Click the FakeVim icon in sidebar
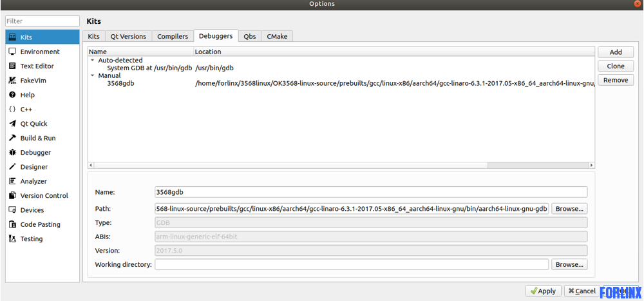Image resolution: width=644 pixels, height=301 pixels. (12, 81)
